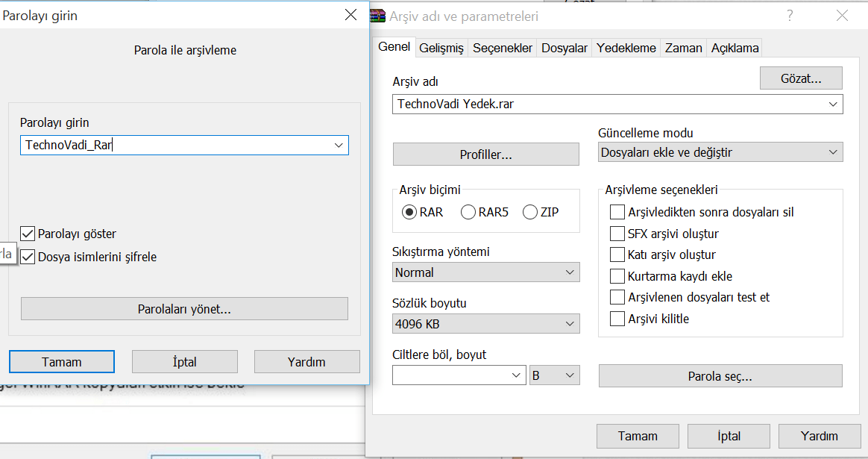The image size is (868, 459).
Task: Enable Kurtarma kaydı ekle checkbox
Action: point(617,276)
